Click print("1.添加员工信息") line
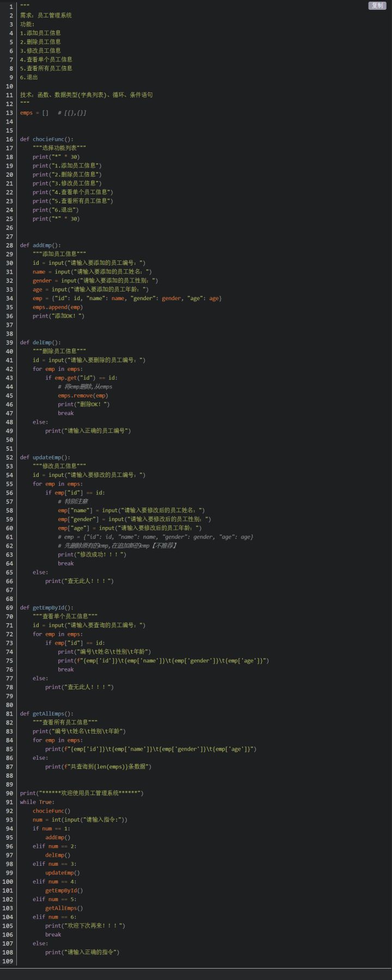The image size is (392, 980). pos(67,165)
